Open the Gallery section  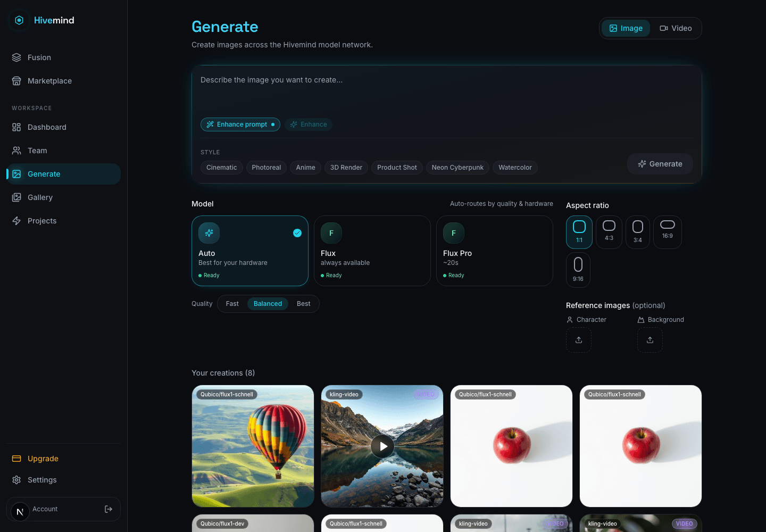pos(63,197)
